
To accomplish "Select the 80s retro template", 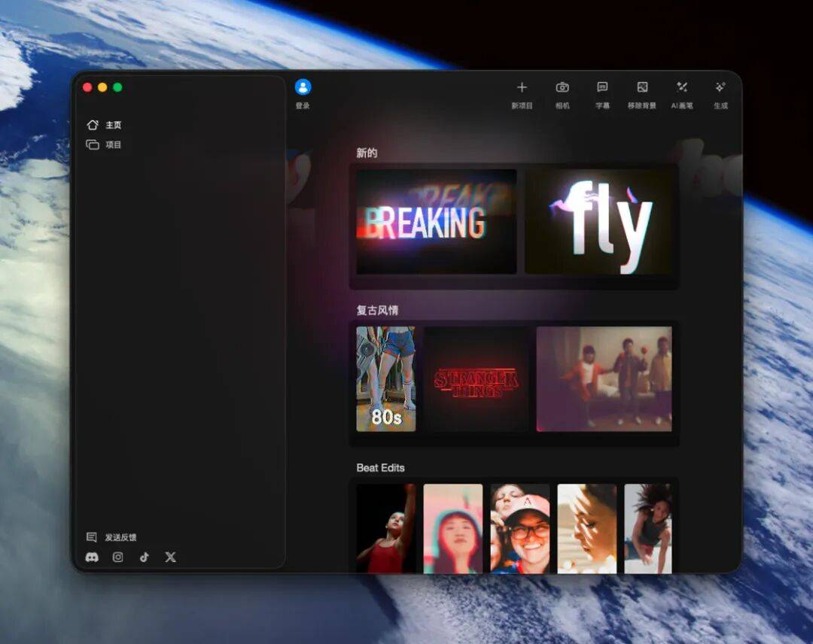I will (385, 378).
